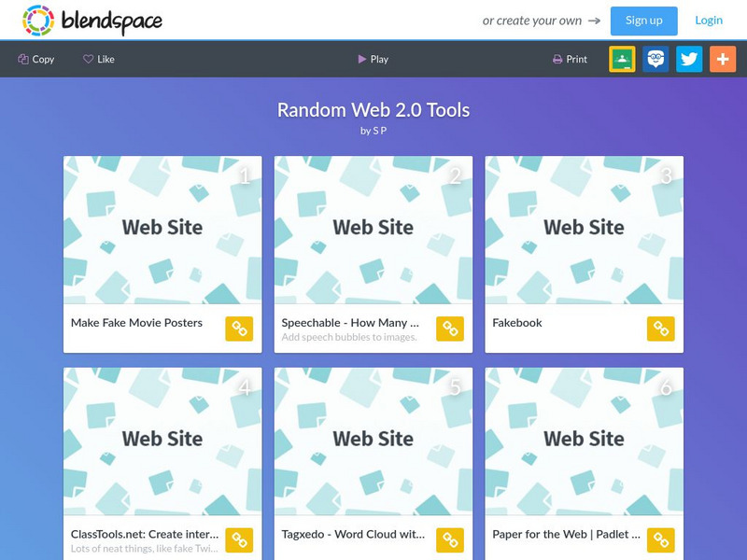Click the or create your own text

click(x=532, y=21)
